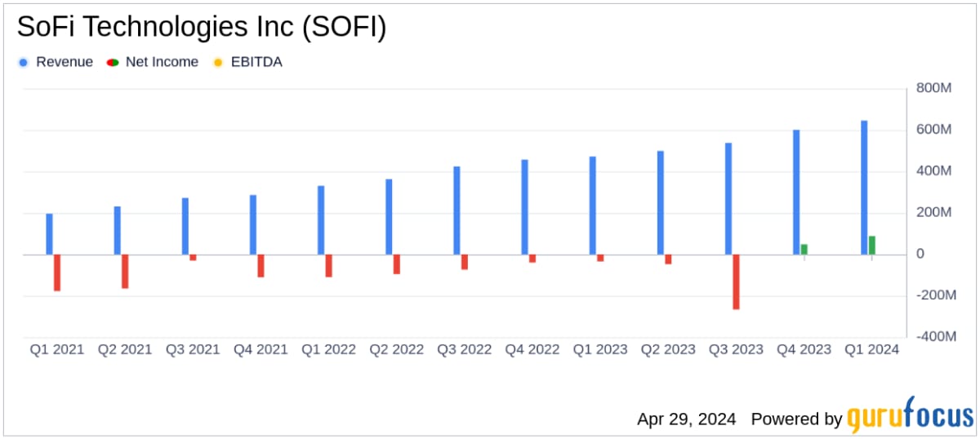The height and width of the screenshot is (439, 980).
Task: Click the 400M y-axis value
Action: coord(936,171)
